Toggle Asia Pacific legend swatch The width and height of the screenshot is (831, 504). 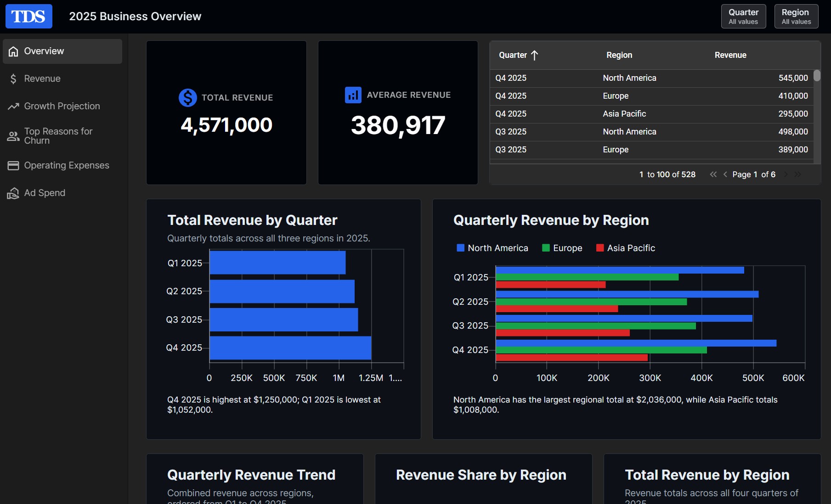[x=599, y=248]
